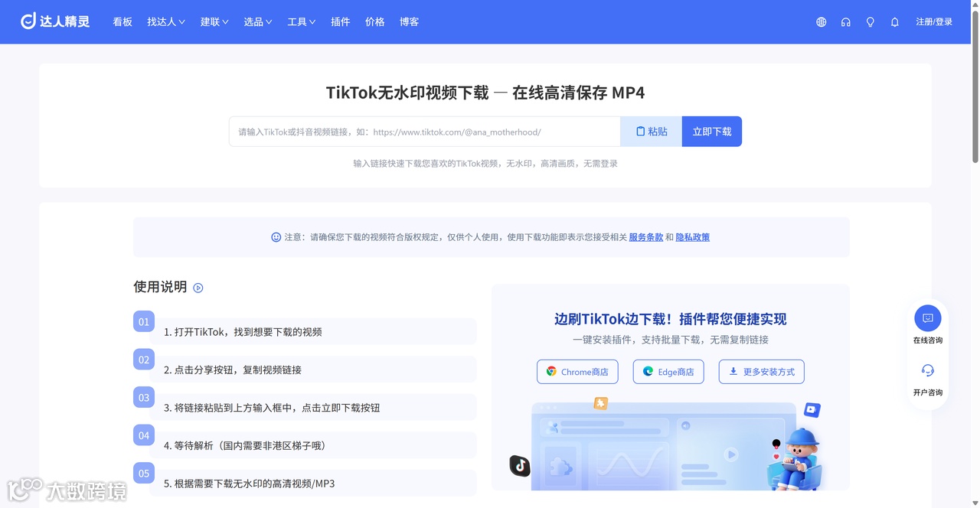Image resolution: width=980 pixels, height=508 pixels.
Task: Open the 插件 menu item
Action: [x=340, y=22]
